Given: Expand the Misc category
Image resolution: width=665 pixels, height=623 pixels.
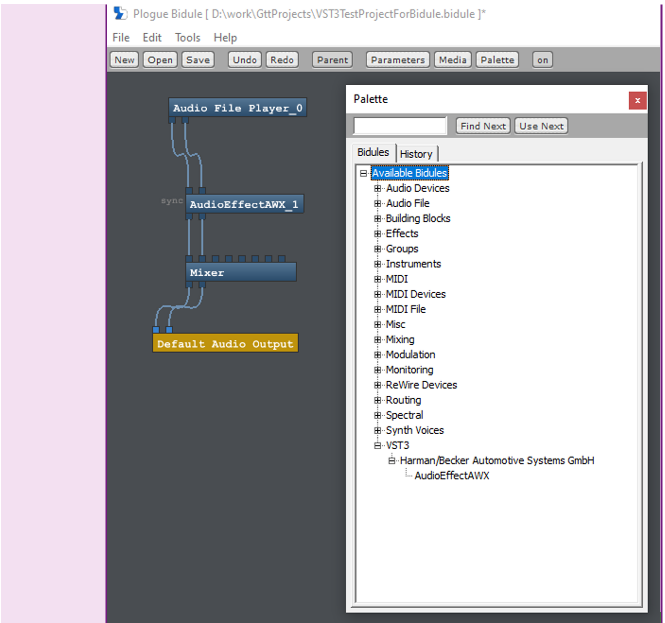Looking at the screenshot, I should pos(377,324).
